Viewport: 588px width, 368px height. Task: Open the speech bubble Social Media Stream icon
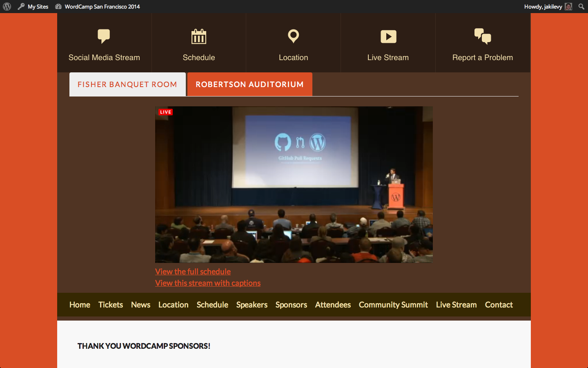(104, 36)
